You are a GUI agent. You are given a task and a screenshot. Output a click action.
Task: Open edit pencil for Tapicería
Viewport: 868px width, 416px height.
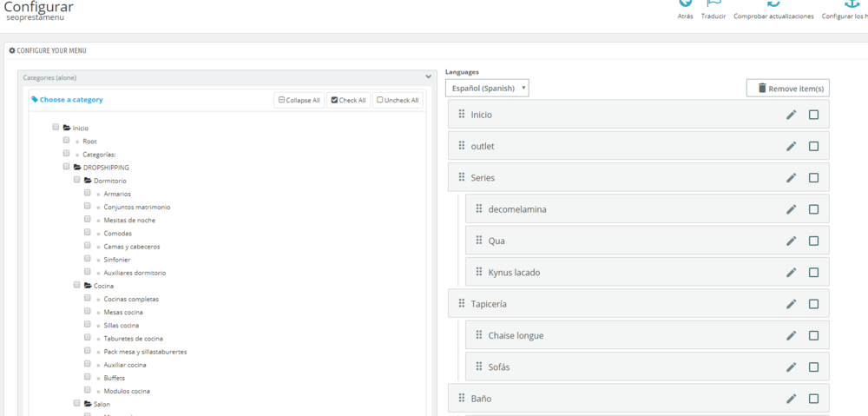pyautogui.click(x=792, y=304)
